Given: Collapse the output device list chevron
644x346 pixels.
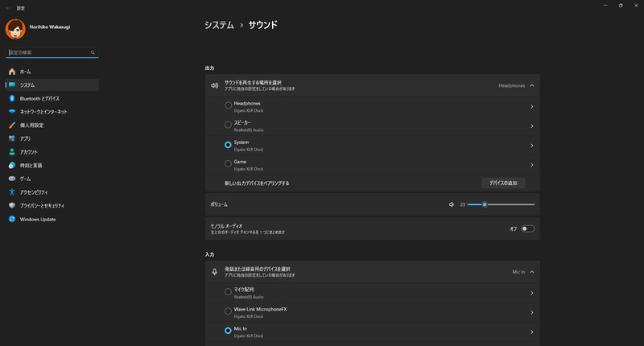Looking at the screenshot, I should [x=532, y=85].
